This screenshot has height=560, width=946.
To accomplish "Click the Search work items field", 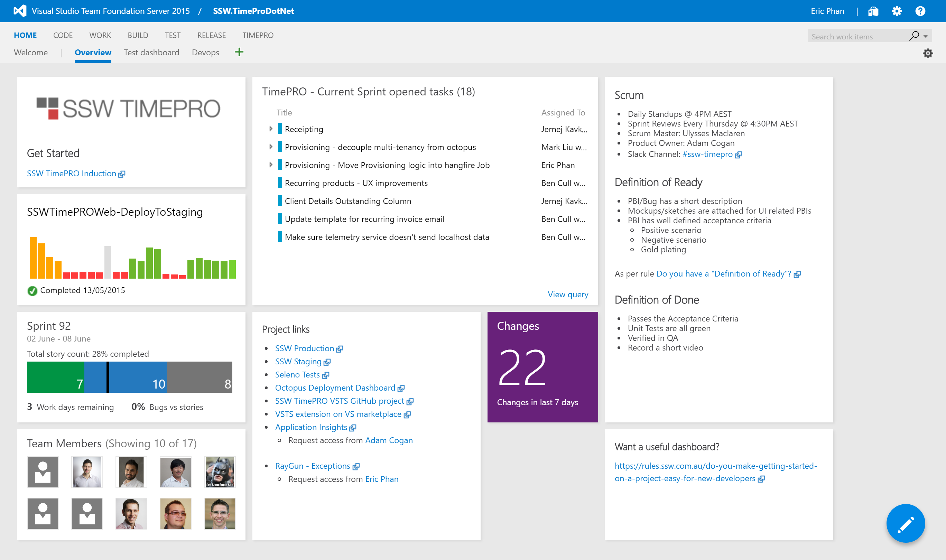I will tap(856, 37).
